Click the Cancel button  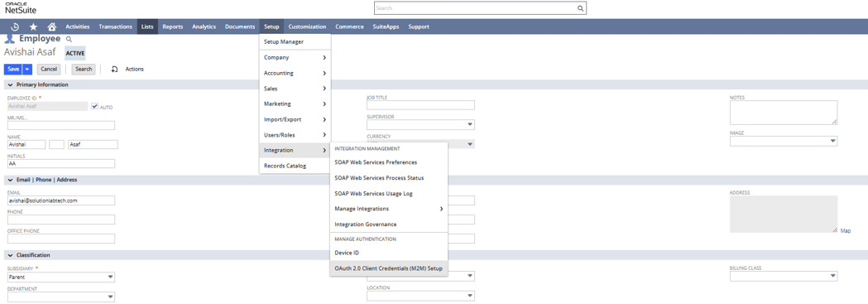pyautogui.click(x=49, y=70)
